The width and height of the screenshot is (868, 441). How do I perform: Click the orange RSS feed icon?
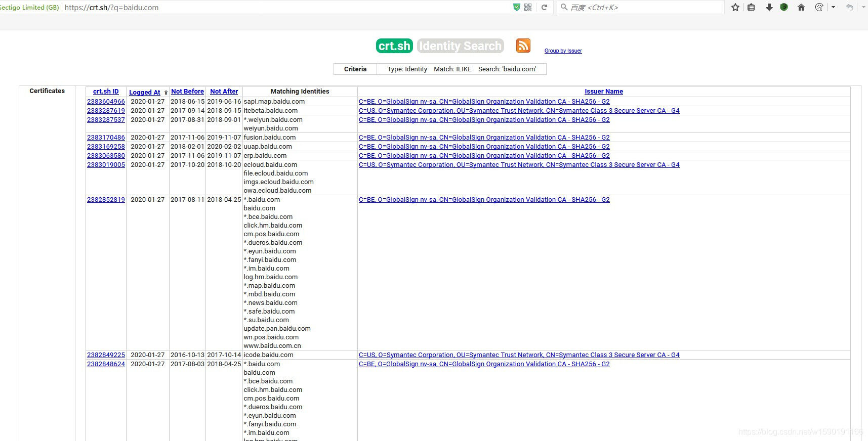click(523, 46)
